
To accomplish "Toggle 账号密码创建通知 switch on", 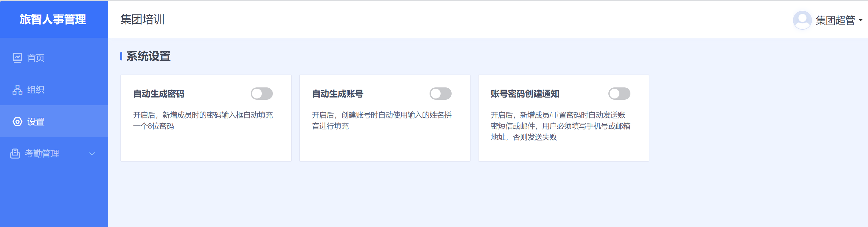I will point(619,94).
